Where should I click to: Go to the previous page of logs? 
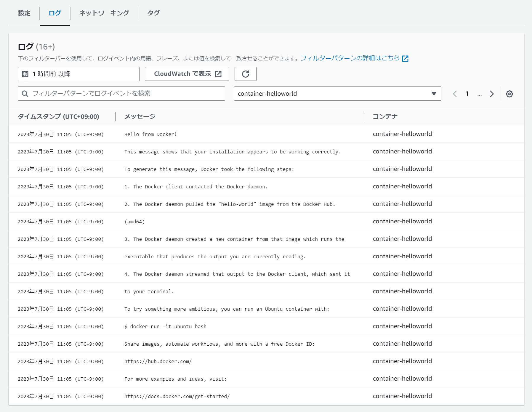point(455,94)
